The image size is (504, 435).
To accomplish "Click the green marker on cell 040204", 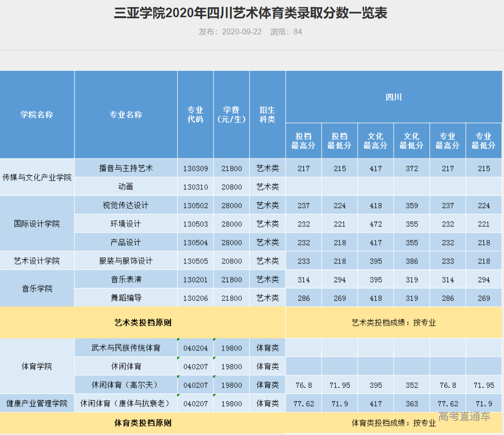I will 179,340.
